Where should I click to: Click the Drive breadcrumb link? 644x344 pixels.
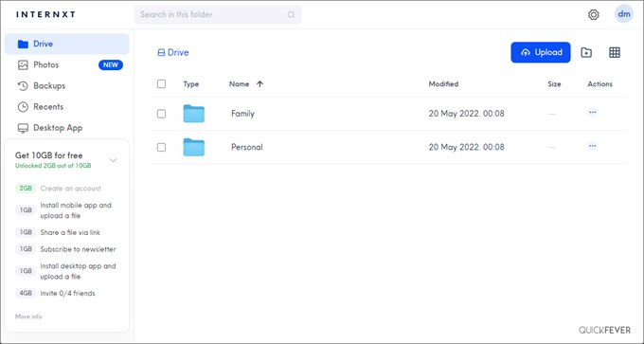[x=173, y=53]
